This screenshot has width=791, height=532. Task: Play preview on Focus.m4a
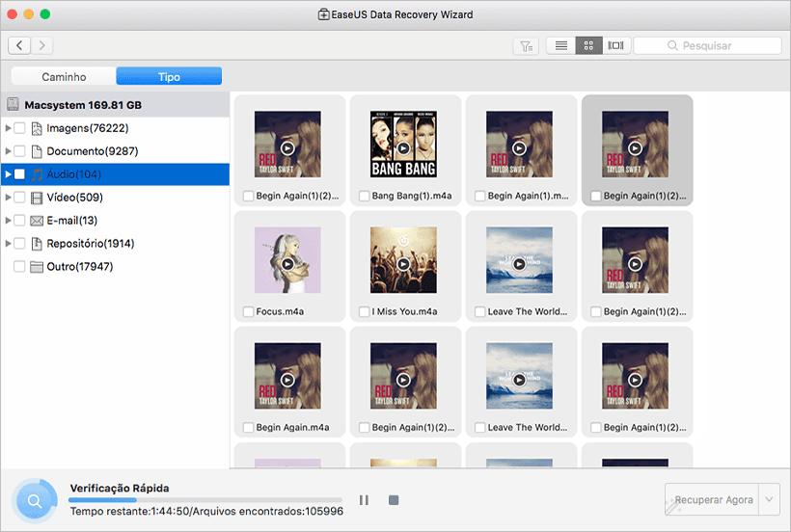pos(287,264)
